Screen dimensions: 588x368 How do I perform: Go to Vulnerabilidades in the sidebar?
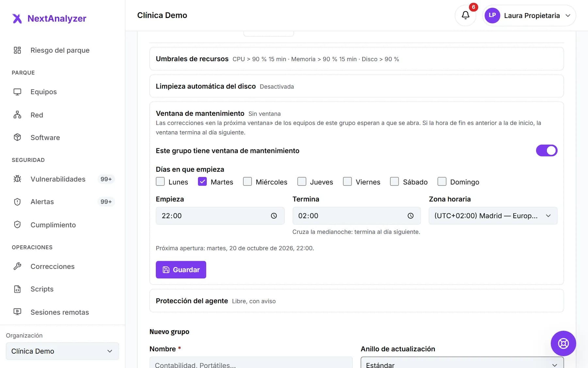62,179
